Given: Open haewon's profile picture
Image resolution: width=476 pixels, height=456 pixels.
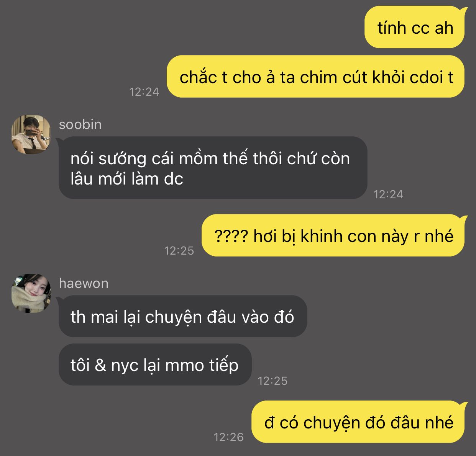Looking at the screenshot, I should (31, 293).
